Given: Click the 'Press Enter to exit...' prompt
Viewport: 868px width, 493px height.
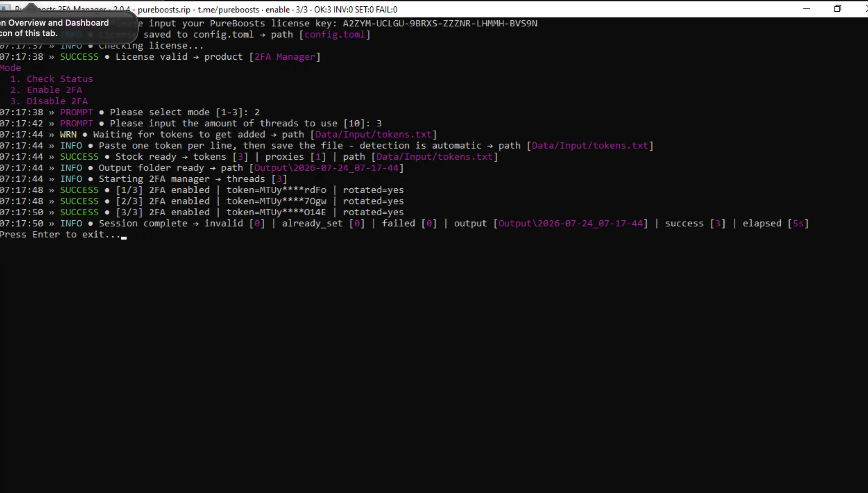Looking at the screenshot, I should (x=61, y=235).
